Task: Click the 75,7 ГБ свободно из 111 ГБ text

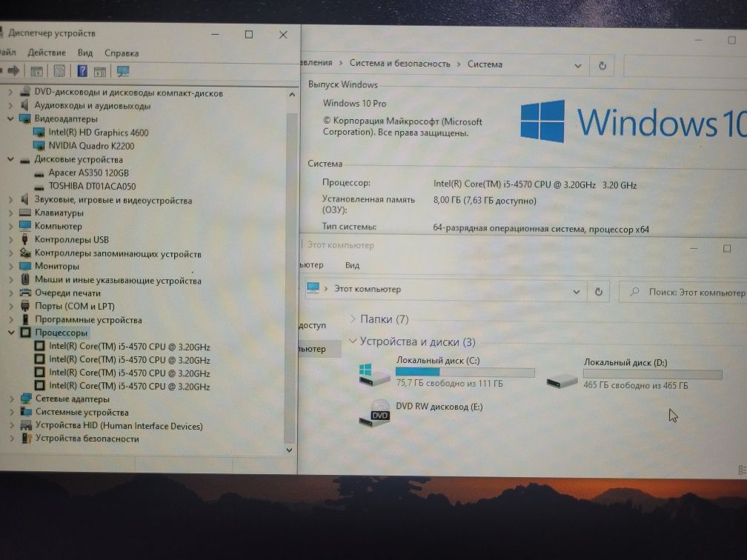Action: (x=449, y=383)
